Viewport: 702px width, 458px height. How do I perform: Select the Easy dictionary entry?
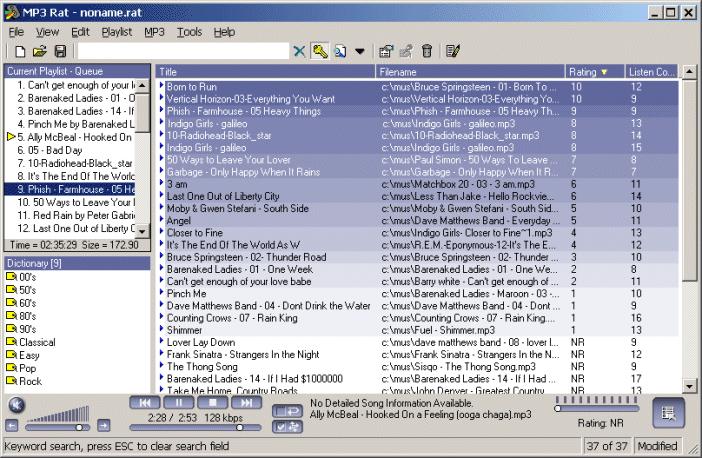(23, 355)
